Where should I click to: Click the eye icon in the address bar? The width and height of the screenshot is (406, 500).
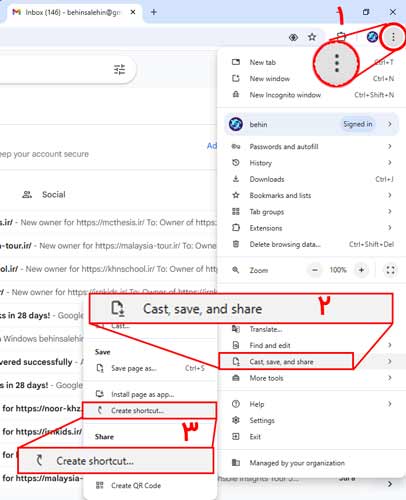click(293, 37)
